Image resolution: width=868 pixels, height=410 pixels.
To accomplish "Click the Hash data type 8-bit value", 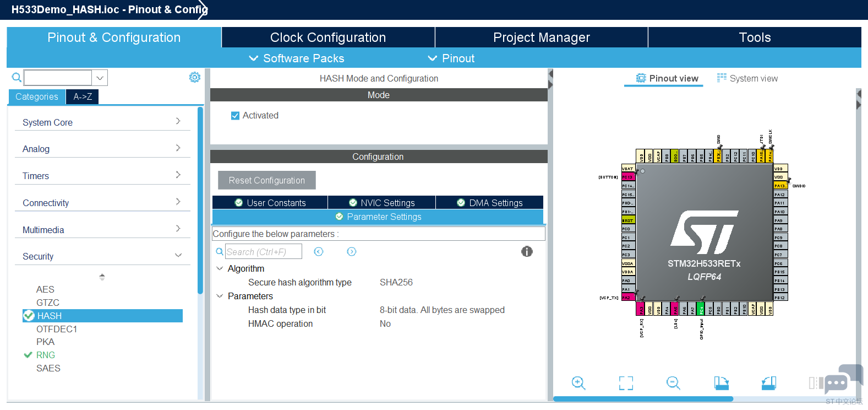I will (x=442, y=310).
